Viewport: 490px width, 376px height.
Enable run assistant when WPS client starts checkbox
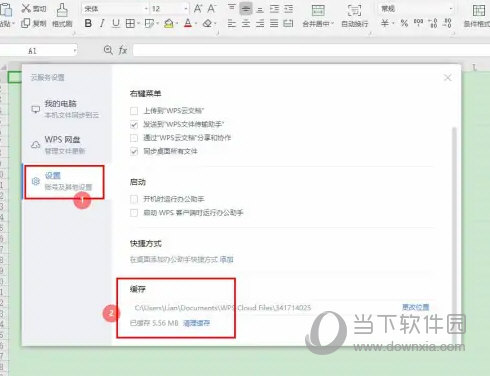(x=134, y=213)
